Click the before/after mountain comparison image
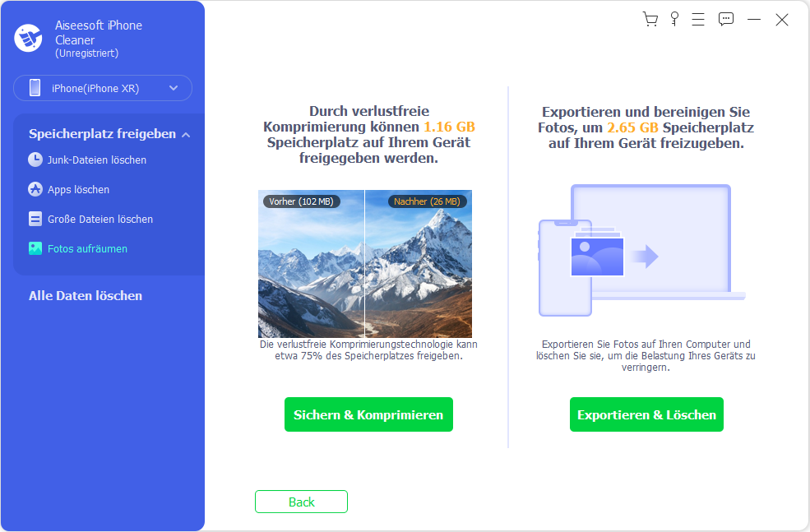Viewport: 810px width, 532px height. [x=365, y=264]
